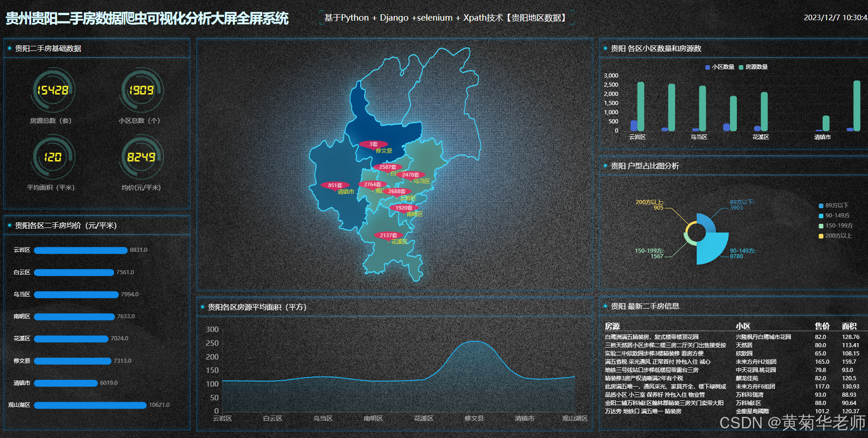Toggle the 200方以上 pie legend entry
The height and width of the screenshot is (438, 868).
835,236
